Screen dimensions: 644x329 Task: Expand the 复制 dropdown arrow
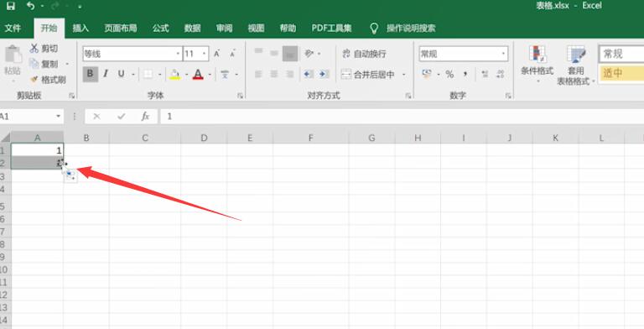coord(67,64)
